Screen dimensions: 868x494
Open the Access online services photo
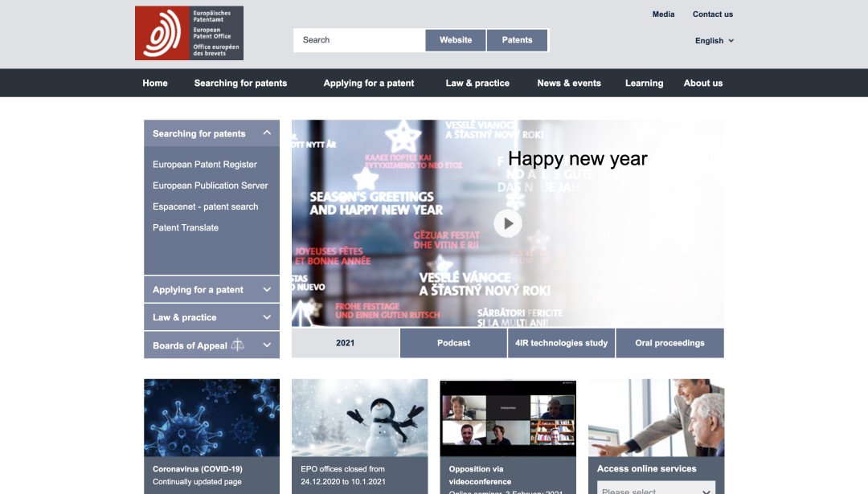pyautogui.click(x=656, y=418)
